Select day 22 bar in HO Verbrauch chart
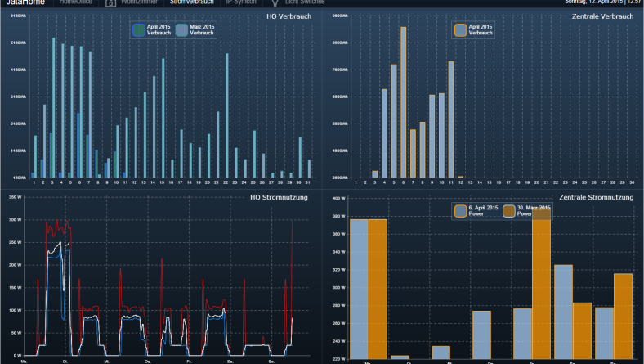 pos(227,115)
